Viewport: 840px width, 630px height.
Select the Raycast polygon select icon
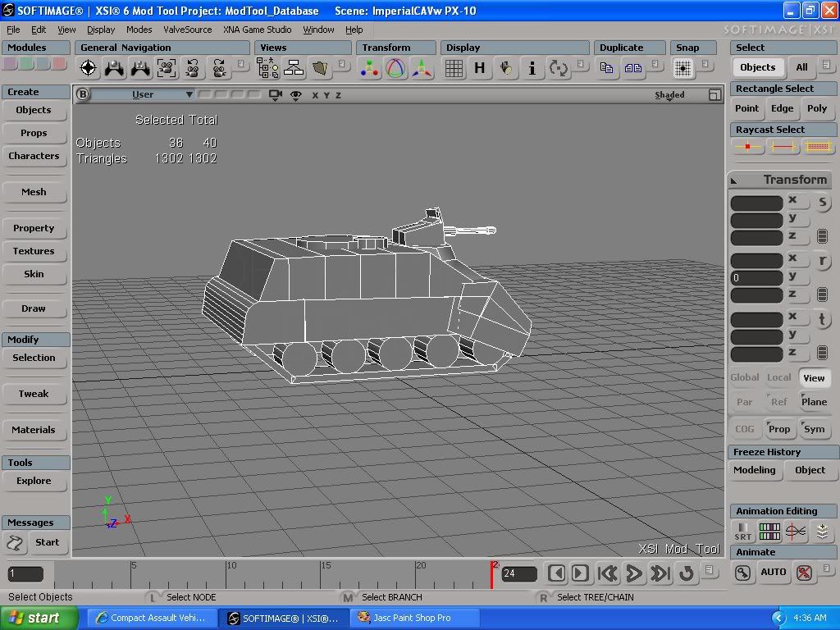point(818,146)
